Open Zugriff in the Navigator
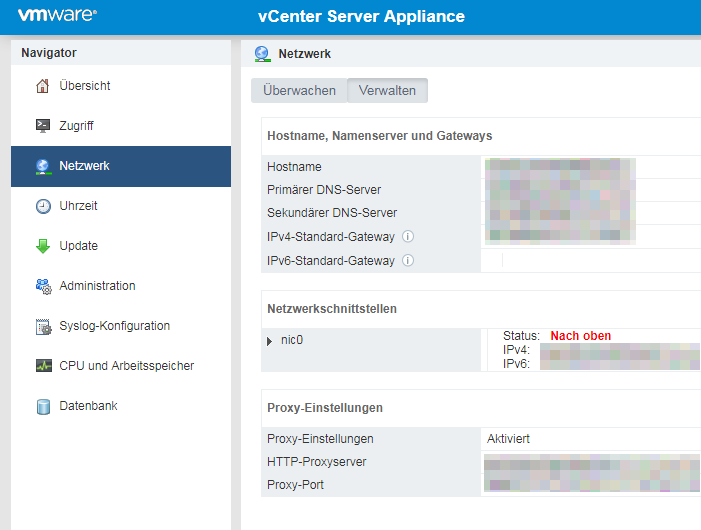The image size is (701, 530). tap(121, 126)
